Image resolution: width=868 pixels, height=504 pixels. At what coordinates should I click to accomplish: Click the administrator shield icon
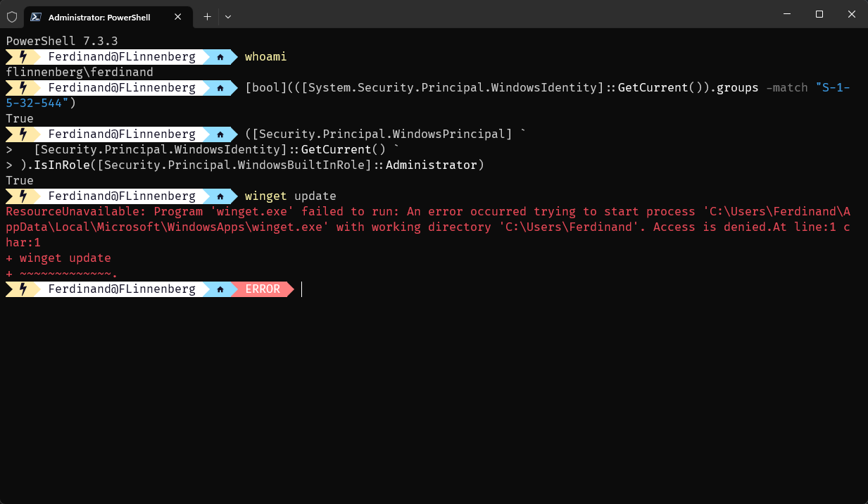click(11, 17)
